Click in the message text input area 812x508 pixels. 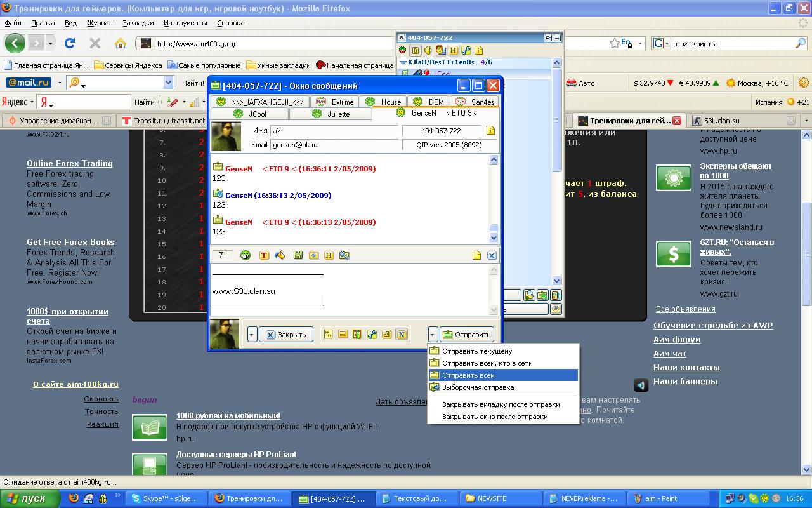(350, 289)
